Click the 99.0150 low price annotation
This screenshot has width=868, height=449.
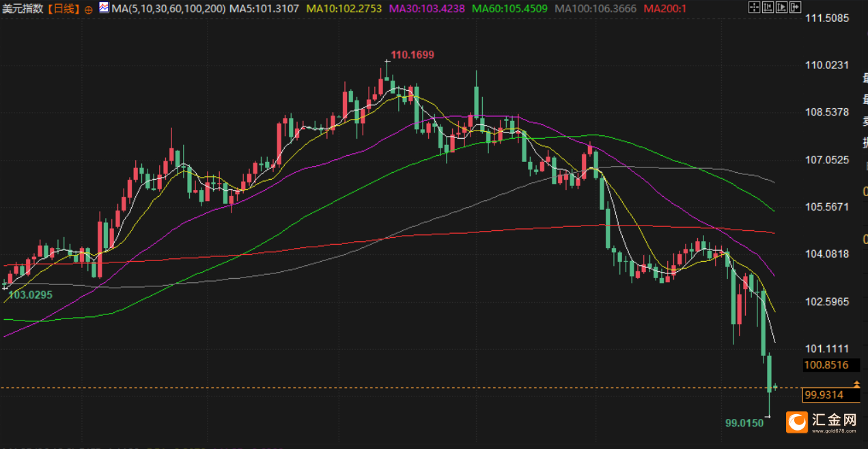(744, 423)
